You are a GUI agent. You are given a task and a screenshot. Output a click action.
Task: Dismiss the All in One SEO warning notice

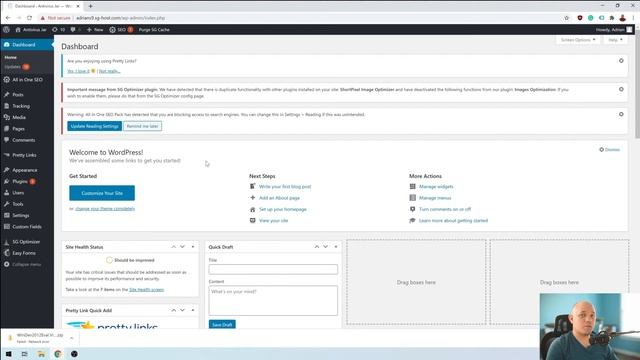click(x=621, y=114)
